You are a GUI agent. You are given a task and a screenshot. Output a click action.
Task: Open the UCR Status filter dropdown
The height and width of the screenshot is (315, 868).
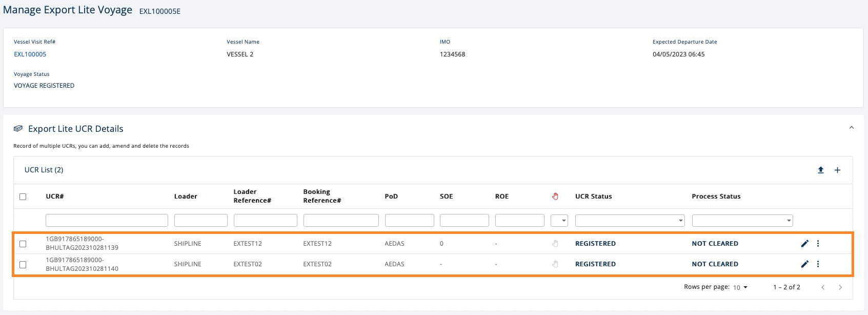click(x=630, y=221)
